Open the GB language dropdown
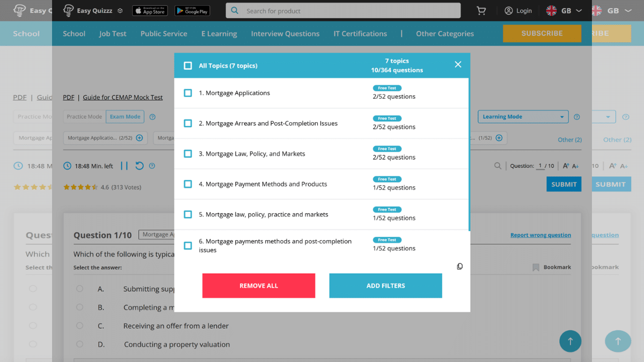Viewport: 644px width, 362px height. click(563, 10)
